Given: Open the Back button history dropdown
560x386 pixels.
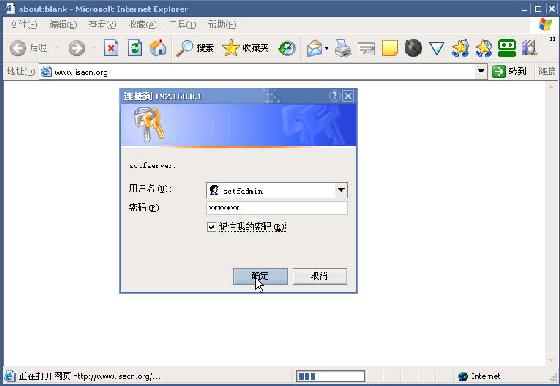Looking at the screenshot, I should point(57,48).
